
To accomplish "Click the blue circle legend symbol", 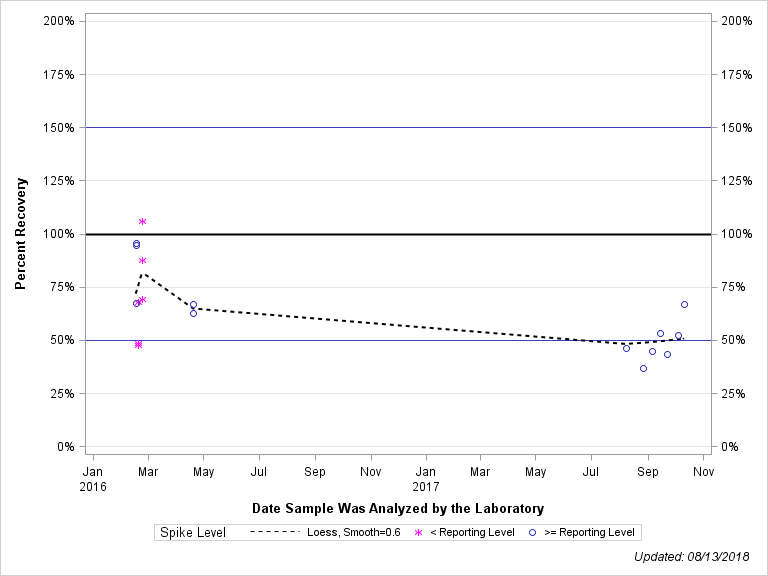I will [532, 532].
